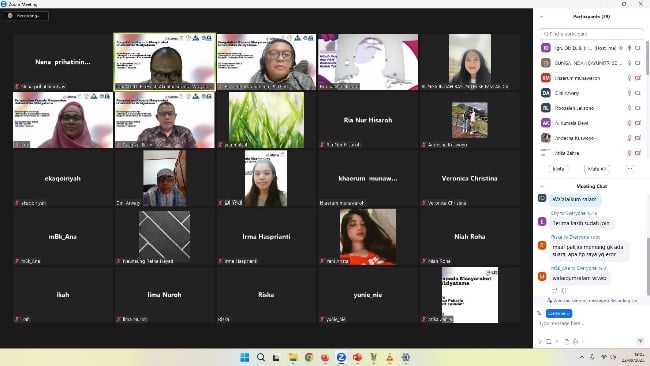This screenshot has height=366, width=650.
Task: Click the host video icon in participants list
Action: [x=638, y=48]
